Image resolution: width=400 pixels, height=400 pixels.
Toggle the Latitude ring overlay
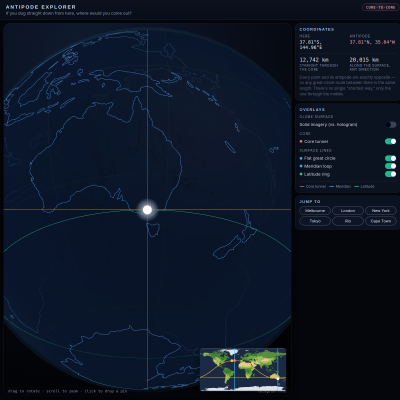click(x=391, y=174)
